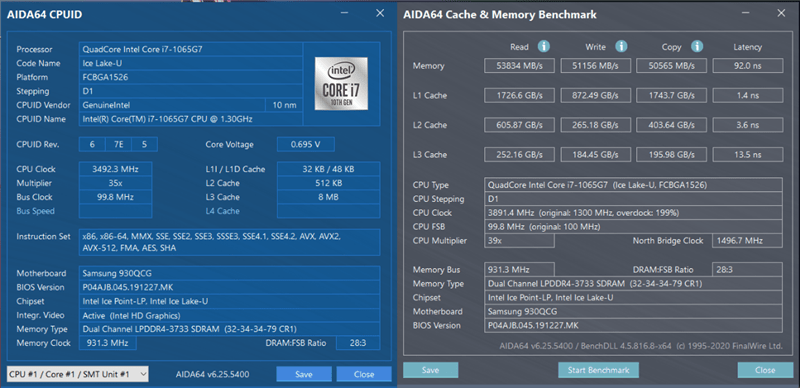Open the CPU #1 / Core #1 selector dropdown

(x=78, y=374)
